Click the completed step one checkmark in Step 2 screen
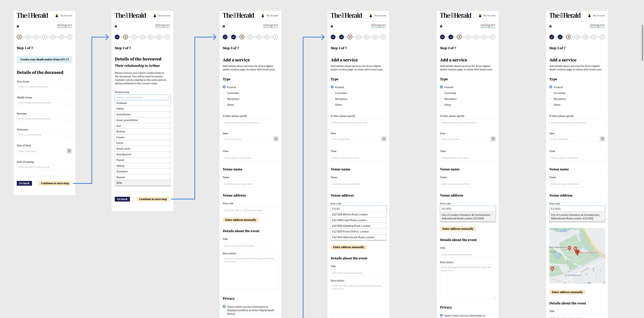Image resolution: width=644 pixels, height=318 pixels. tap(117, 37)
